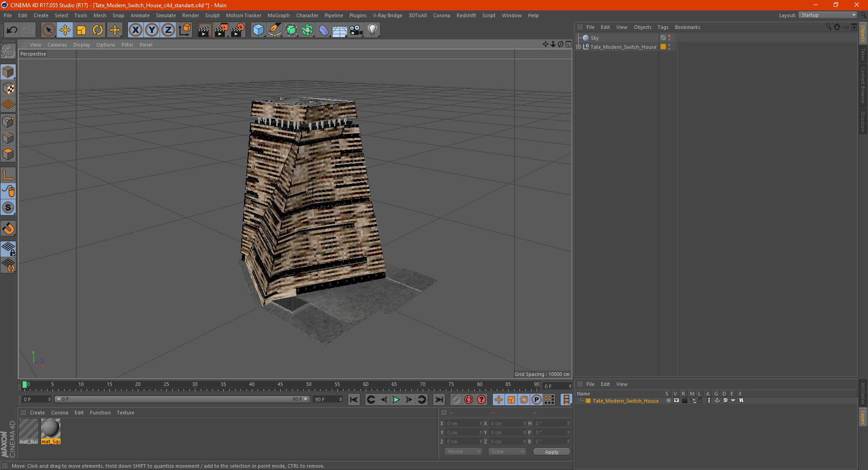Activate the Move tool

point(65,30)
